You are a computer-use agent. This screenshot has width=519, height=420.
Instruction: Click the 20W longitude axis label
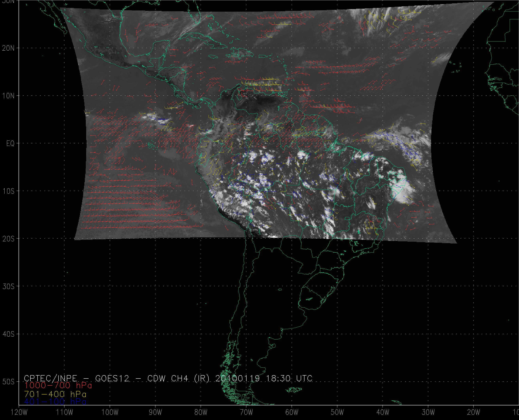[474, 412]
